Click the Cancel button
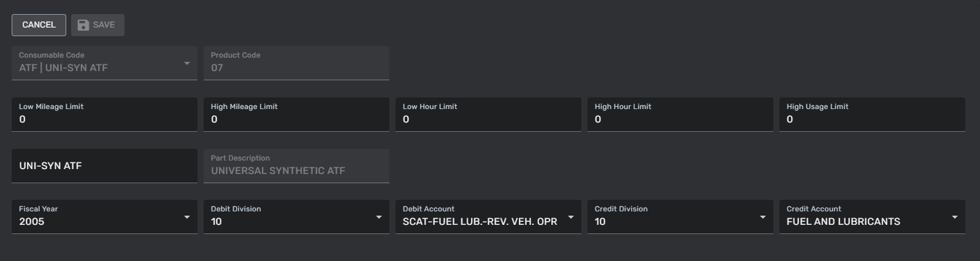 (39, 25)
